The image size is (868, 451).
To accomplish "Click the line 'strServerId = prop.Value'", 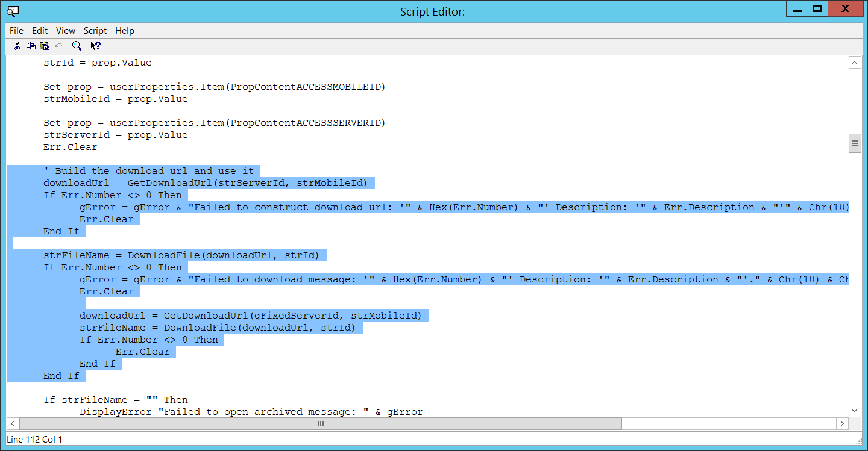I will pyautogui.click(x=116, y=135).
